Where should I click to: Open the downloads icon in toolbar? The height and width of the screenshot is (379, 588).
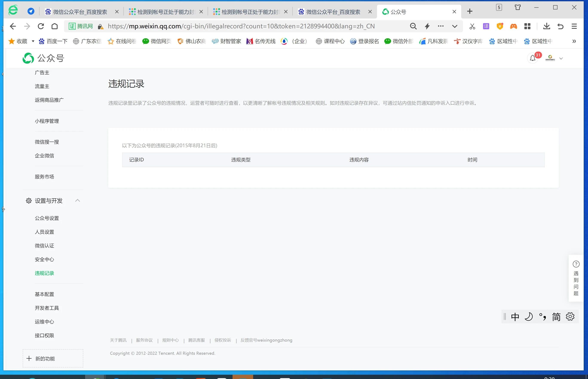pyautogui.click(x=546, y=26)
